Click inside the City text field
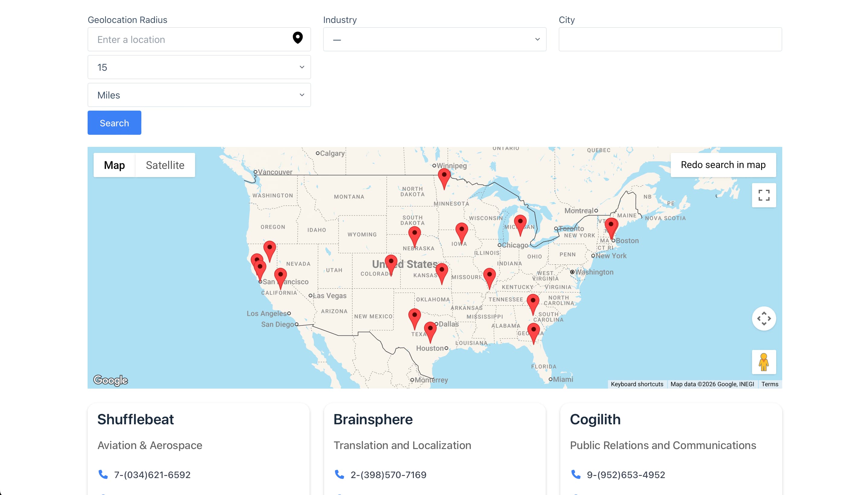This screenshot has width=868, height=495. [x=670, y=39]
